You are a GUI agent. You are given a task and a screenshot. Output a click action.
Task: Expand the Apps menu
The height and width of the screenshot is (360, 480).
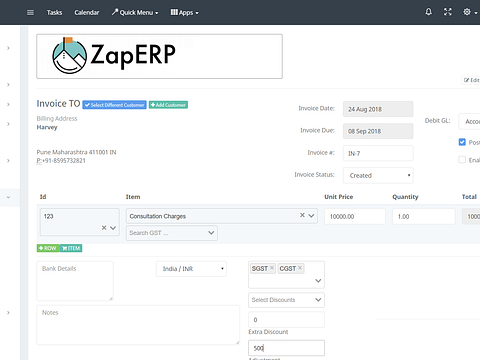184,13
